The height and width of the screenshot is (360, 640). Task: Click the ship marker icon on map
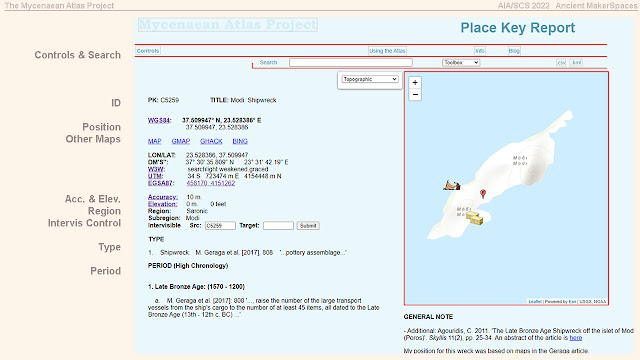452,185
